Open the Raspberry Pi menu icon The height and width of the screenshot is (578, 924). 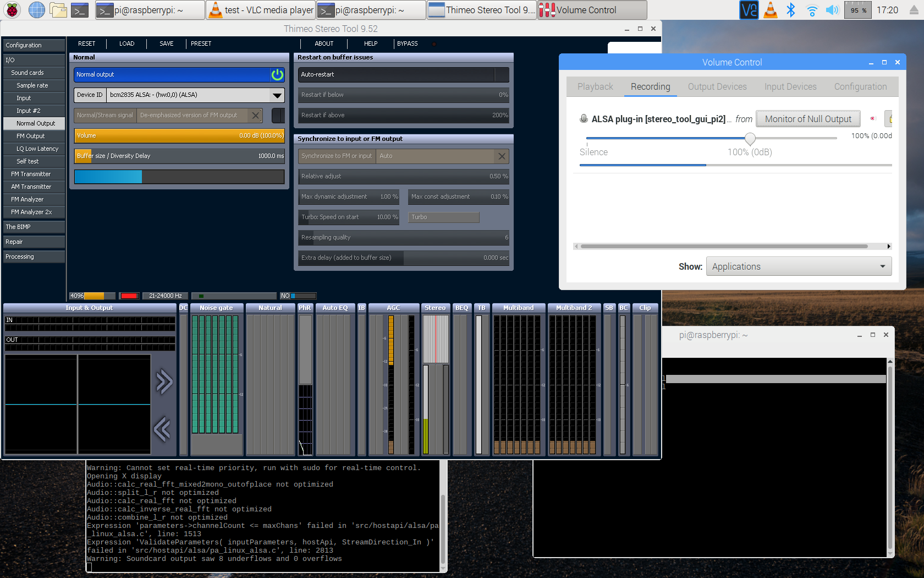(x=12, y=10)
